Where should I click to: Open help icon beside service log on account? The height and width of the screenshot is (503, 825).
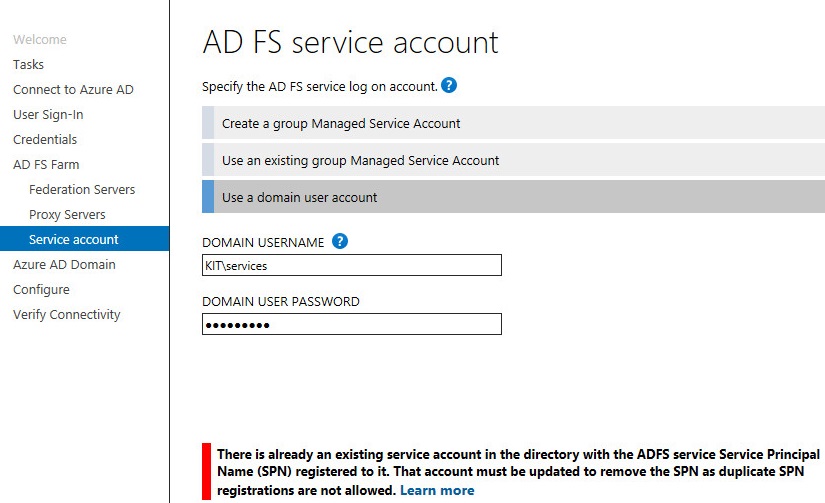(449, 85)
